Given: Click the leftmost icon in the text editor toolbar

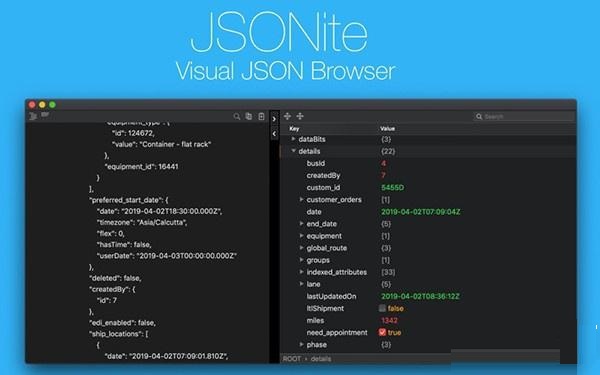Looking at the screenshot, I should click(33, 116).
